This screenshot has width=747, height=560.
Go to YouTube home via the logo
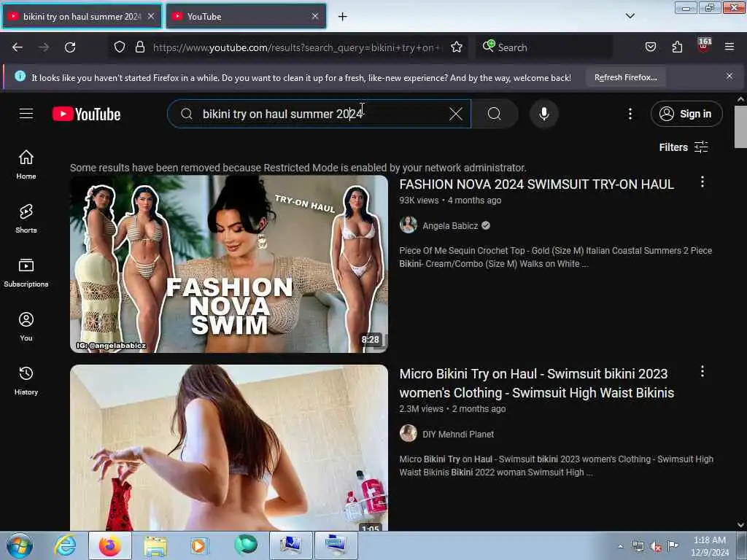pos(86,114)
